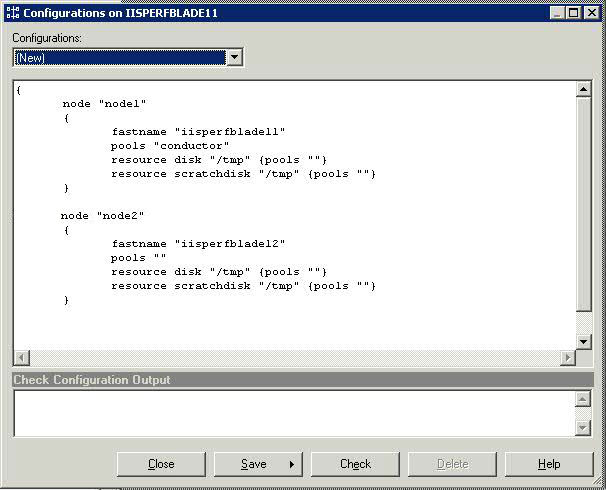Click the Save button
This screenshot has width=606, height=490.
pyautogui.click(x=258, y=464)
